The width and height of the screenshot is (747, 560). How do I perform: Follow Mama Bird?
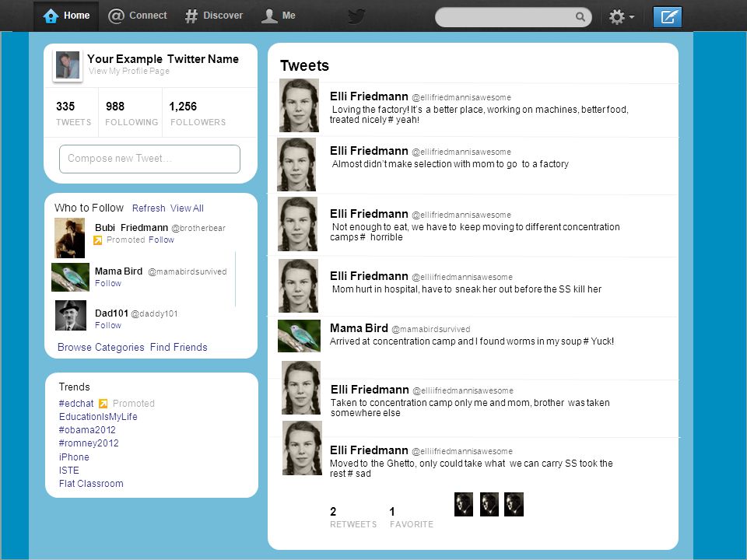108,283
